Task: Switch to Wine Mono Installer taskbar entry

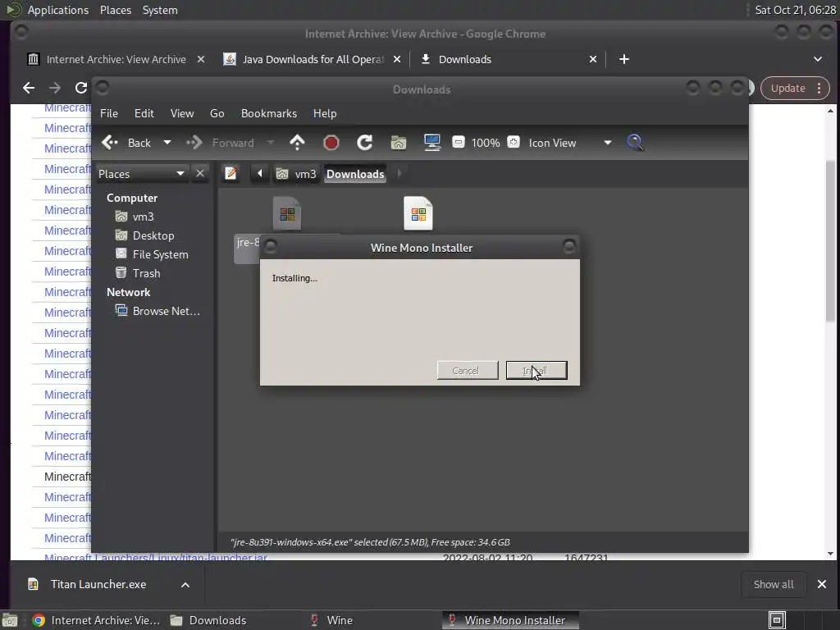Action: 510,620
